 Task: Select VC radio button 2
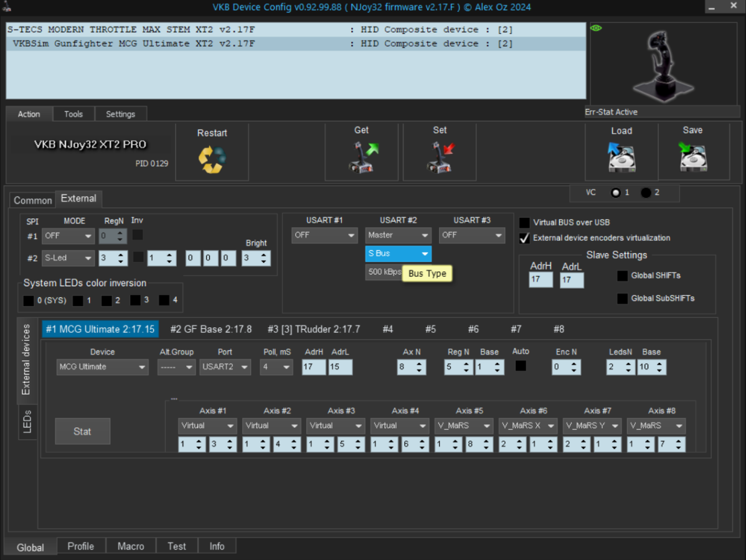click(x=646, y=193)
